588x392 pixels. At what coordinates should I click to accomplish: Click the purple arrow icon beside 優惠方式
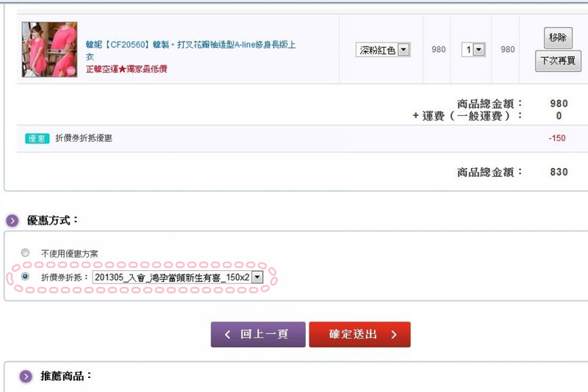tap(12, 221)
